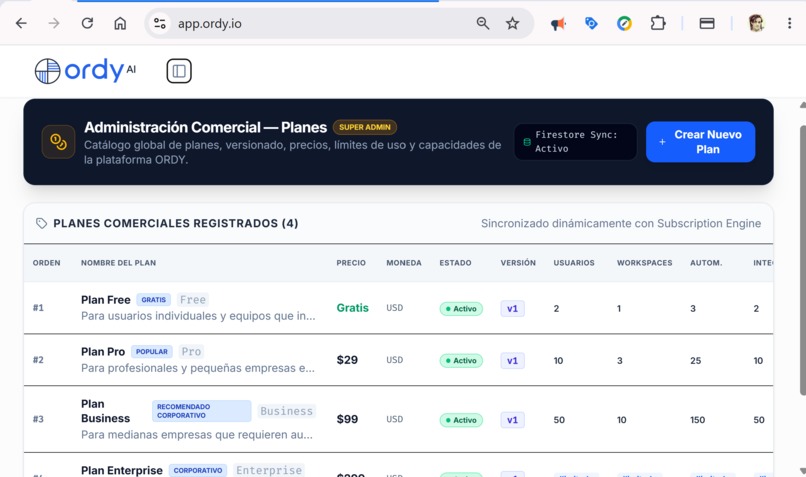Open the browser home page
Viewport: 806px width, 477px height.
120,23
